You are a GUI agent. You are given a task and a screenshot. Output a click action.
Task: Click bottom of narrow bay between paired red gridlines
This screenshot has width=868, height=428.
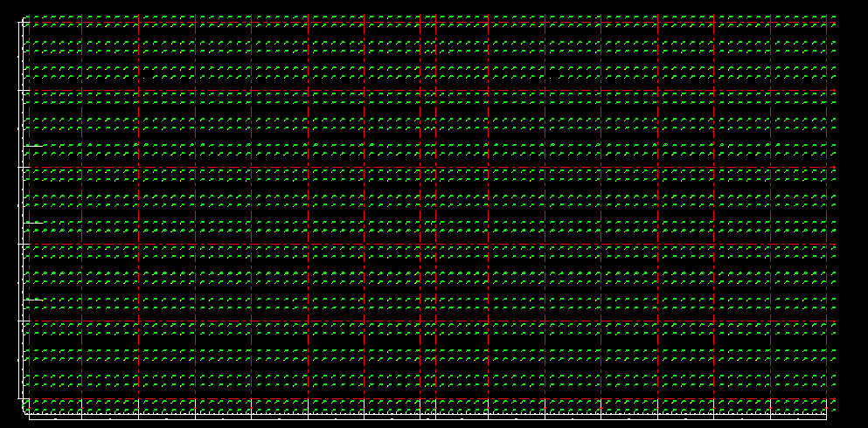(x=428, y=399)
